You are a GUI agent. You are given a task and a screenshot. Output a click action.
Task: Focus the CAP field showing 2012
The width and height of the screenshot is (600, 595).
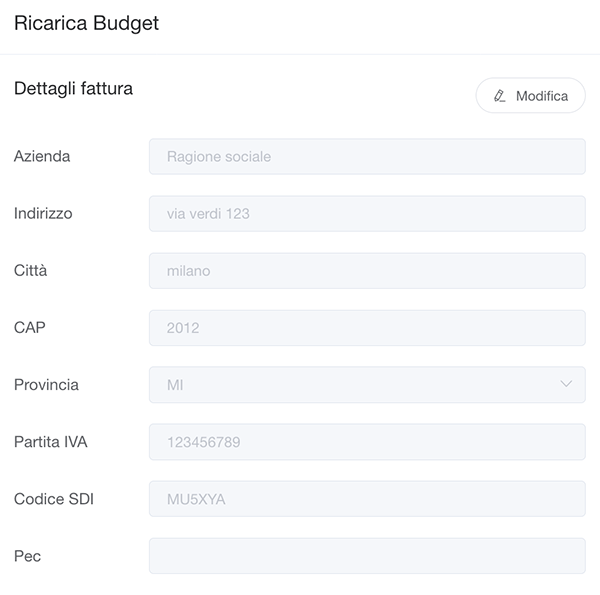pos(366,328)
